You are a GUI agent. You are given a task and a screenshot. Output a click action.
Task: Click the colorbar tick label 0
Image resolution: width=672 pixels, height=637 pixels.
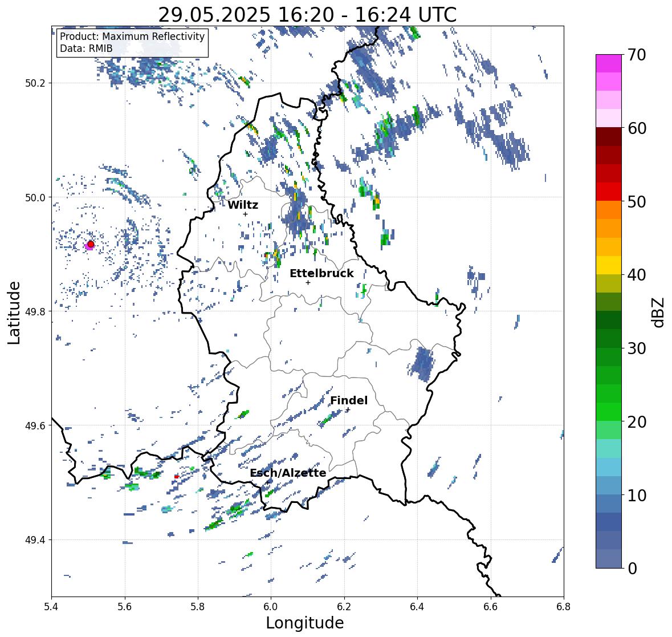632,569
